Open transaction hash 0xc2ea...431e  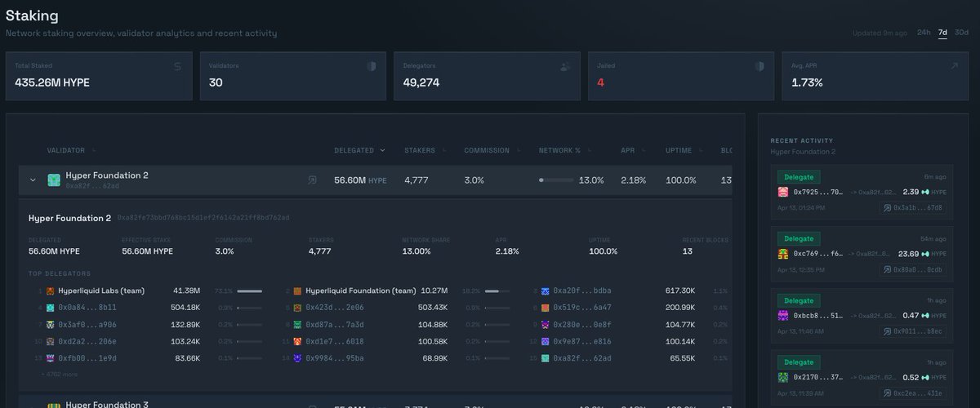pyautogui.click(x=913, y=393)
